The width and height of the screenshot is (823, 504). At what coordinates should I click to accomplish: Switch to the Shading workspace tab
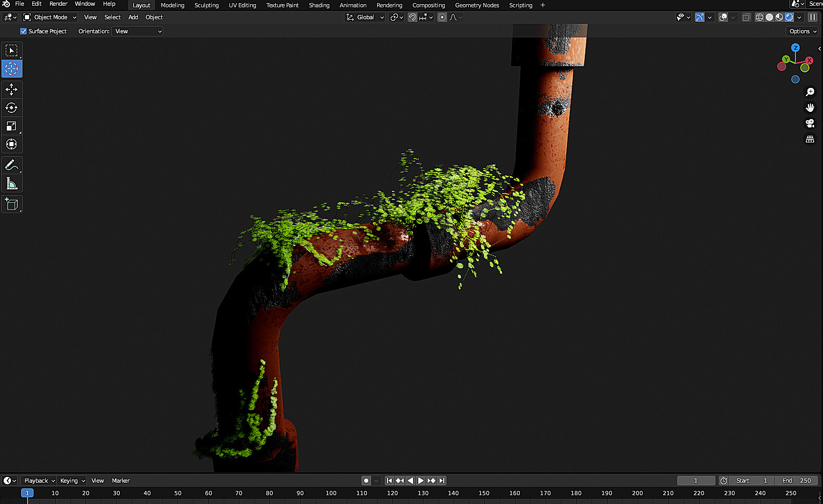(319, 5)
